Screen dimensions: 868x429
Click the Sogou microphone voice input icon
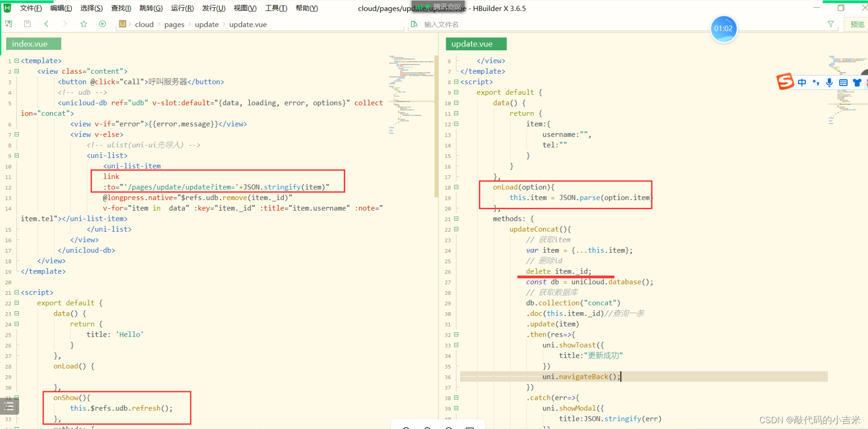[829, 82]
